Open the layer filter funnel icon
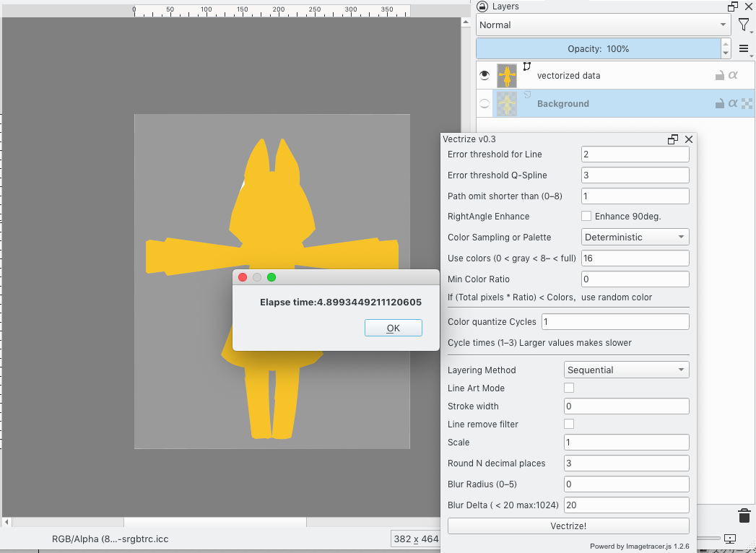Image resolution: width=756 pixels, height=553 pixels. pyautogui.click(x=744, y=25)
